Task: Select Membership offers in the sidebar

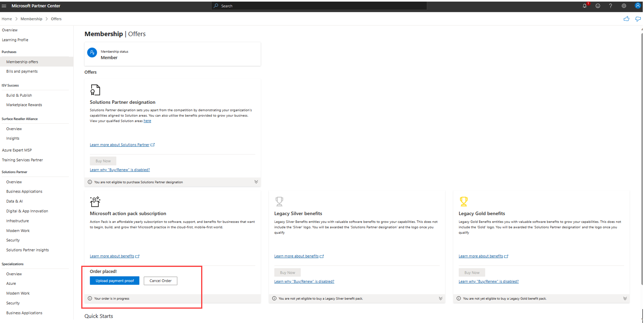Action: [22, 62]
